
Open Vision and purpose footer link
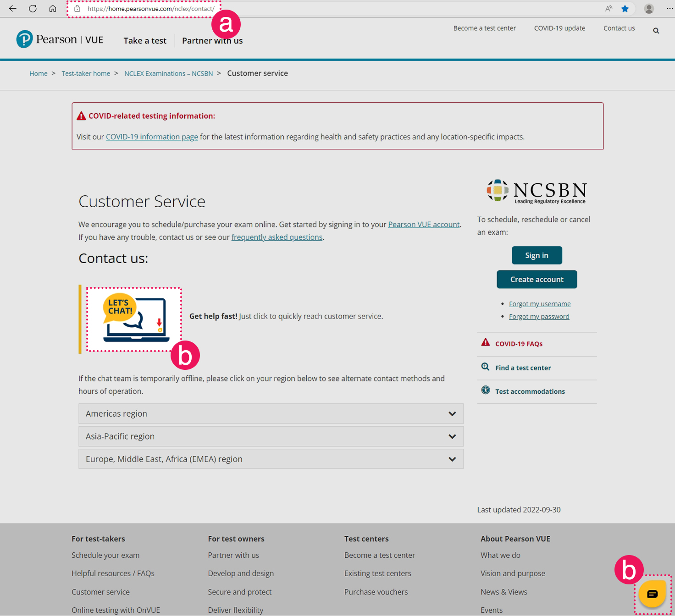[x=513, y=574]
